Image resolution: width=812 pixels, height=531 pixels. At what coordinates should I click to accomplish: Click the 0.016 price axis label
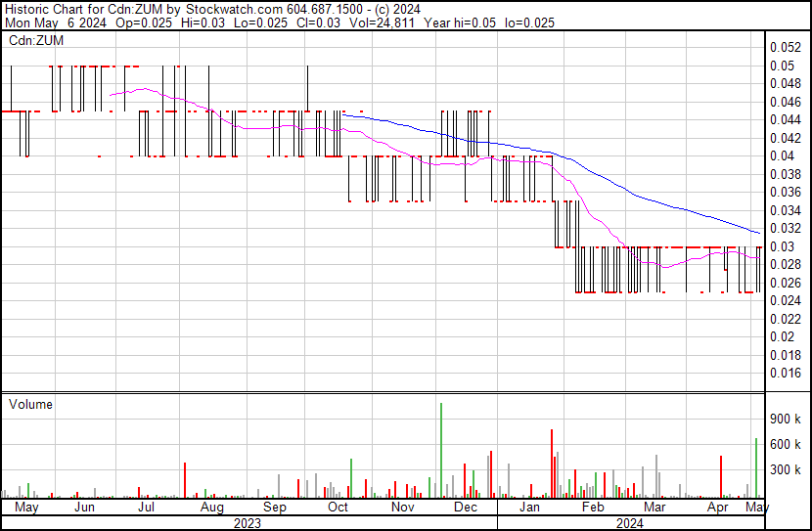coord(786,374)
